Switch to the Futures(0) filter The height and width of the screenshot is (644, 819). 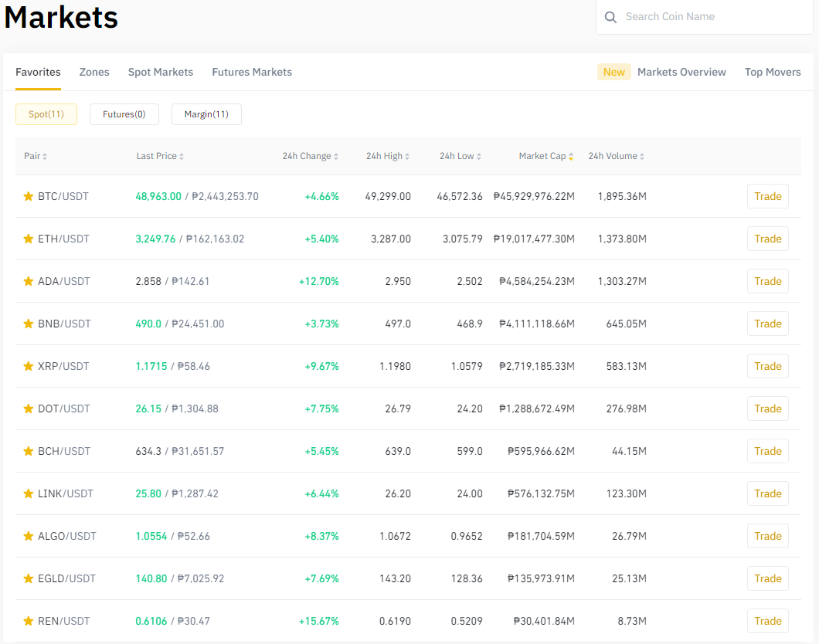point(124,114)
